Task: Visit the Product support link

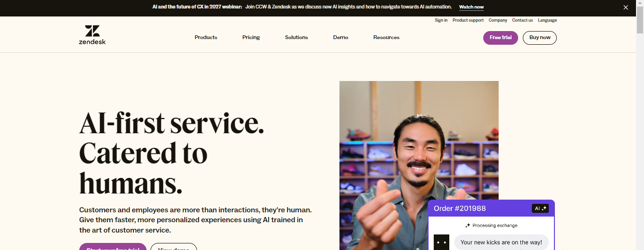Action: pos(468,20)
